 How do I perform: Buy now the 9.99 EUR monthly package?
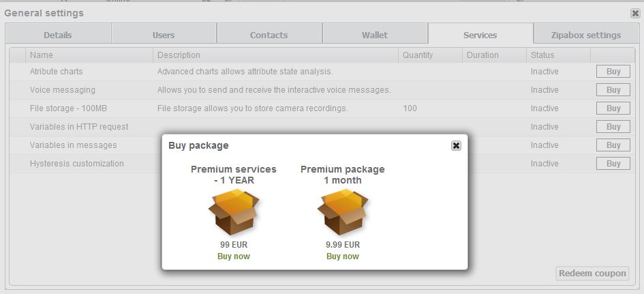coord(343,256)
